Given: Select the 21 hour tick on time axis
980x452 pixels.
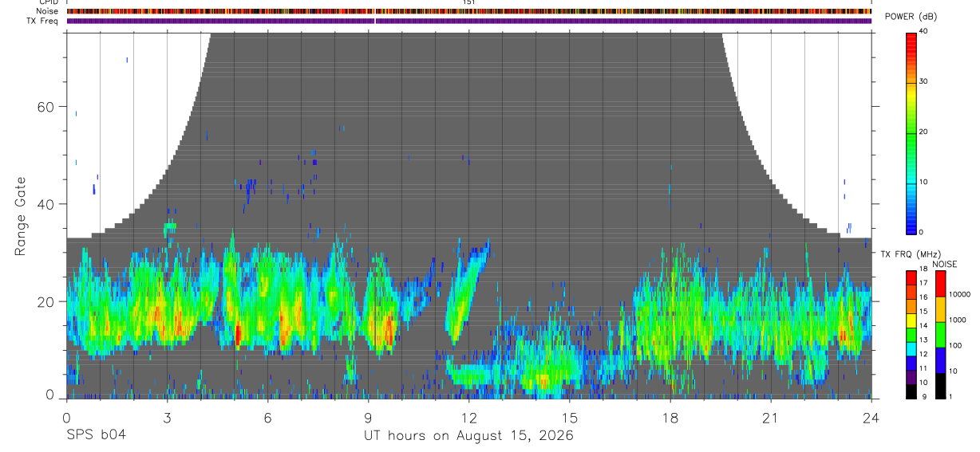Looking at the screenshot, I should [771, 419].
